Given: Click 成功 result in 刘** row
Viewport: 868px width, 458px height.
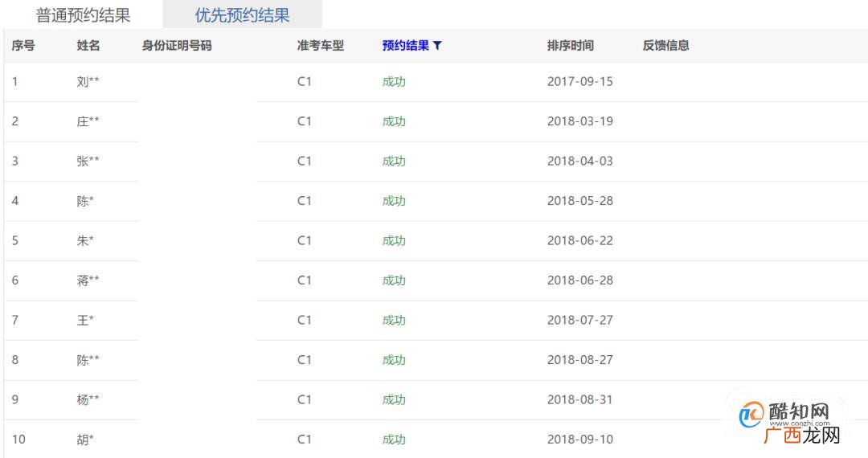Looking at the screenshot, I should [x=394, y=81].
